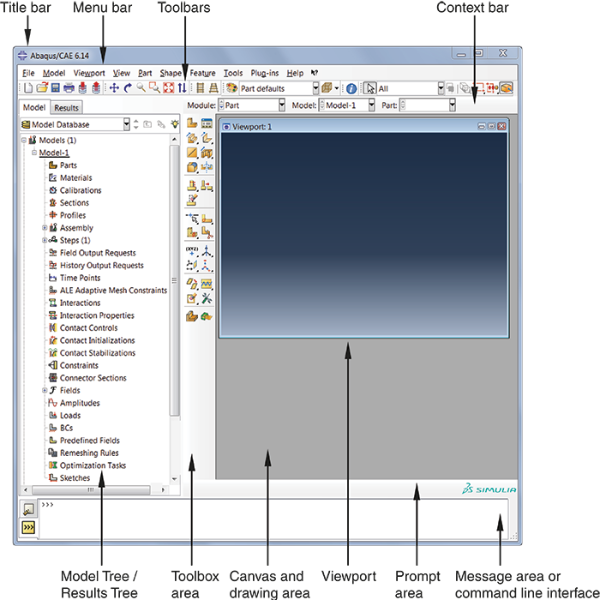Open the File menu

(28, 73)
